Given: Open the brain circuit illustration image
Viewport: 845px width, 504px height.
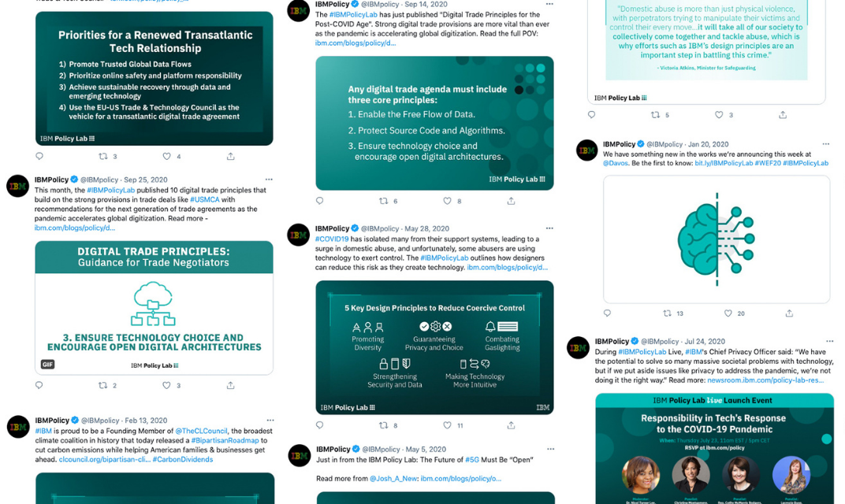Looking at the screenshot, I should 717,239.
